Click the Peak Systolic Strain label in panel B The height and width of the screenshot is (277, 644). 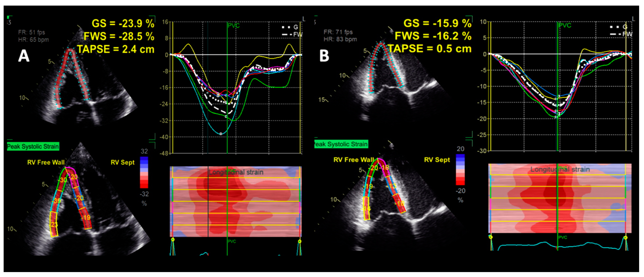click(x=341, y=144)
